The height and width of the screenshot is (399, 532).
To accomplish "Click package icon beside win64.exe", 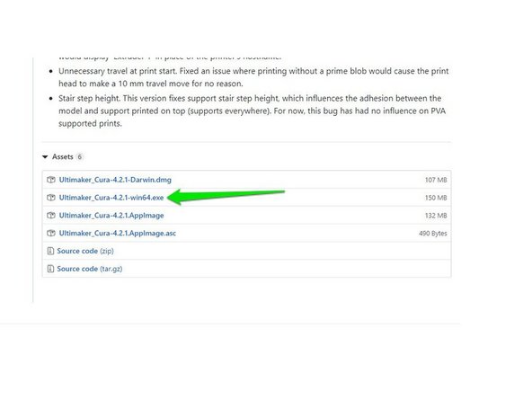I will 51,198.
